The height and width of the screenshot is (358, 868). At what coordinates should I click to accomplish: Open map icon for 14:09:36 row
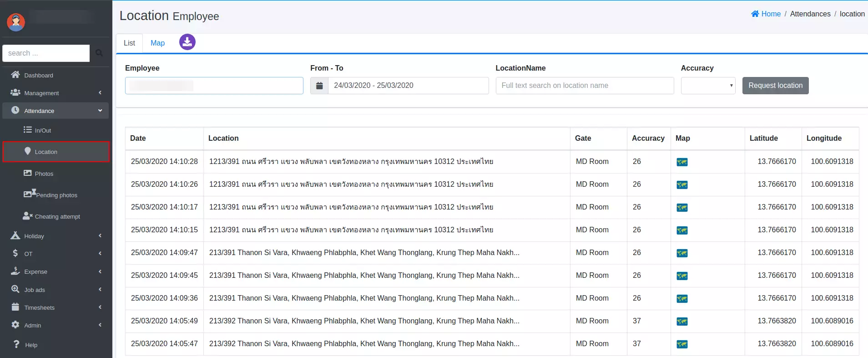682,299
